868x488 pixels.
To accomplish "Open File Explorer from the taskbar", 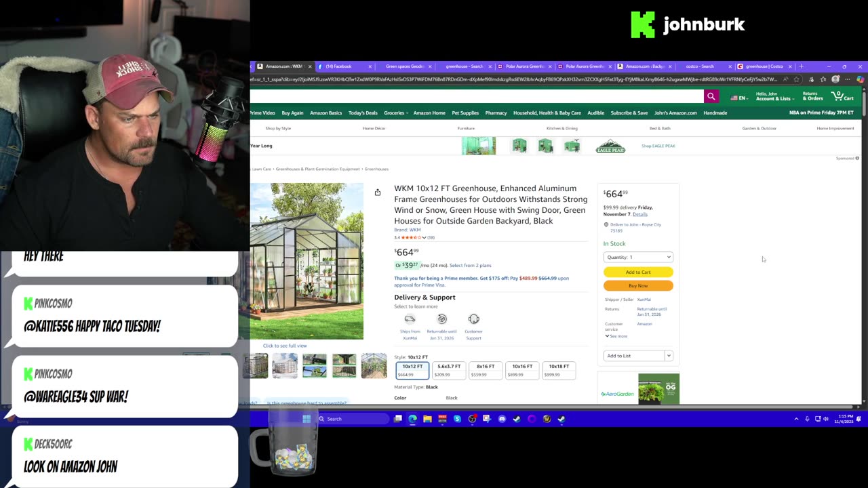I will [427, 419].
